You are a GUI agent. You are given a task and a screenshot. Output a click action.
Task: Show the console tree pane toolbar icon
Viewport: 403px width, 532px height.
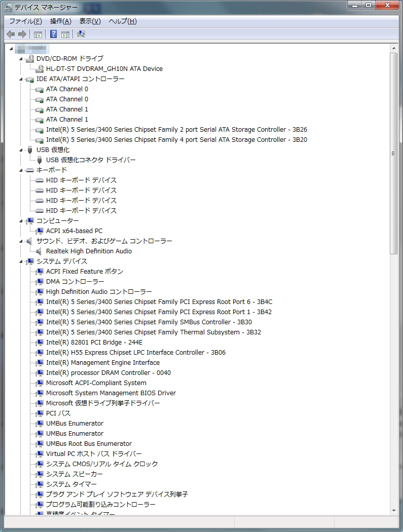click(x=38, y=34)
